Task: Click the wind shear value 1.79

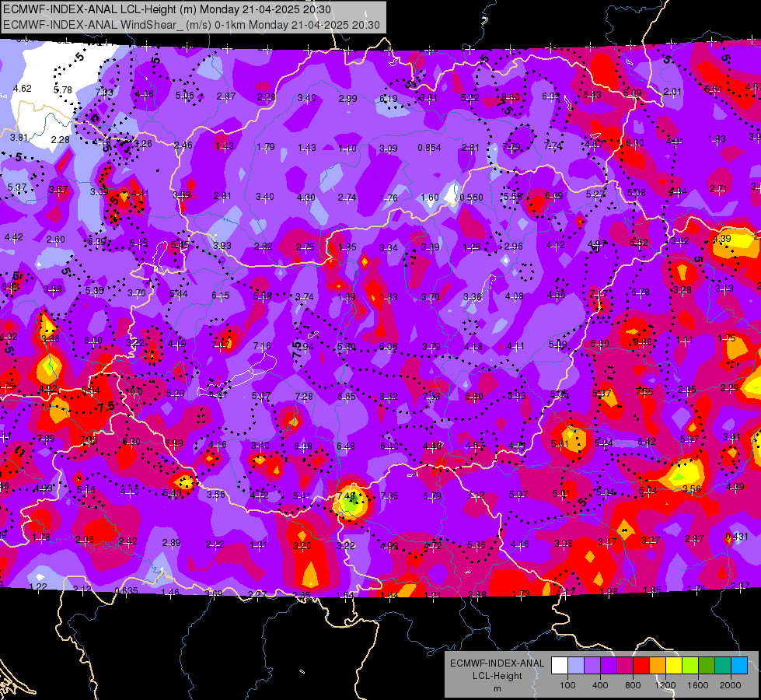Action: point(266,147)
